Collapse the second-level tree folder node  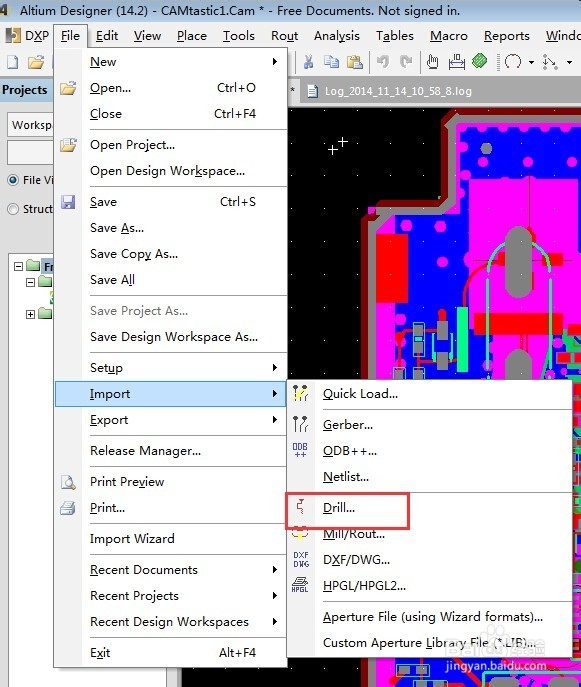click(x=30, y=282)
